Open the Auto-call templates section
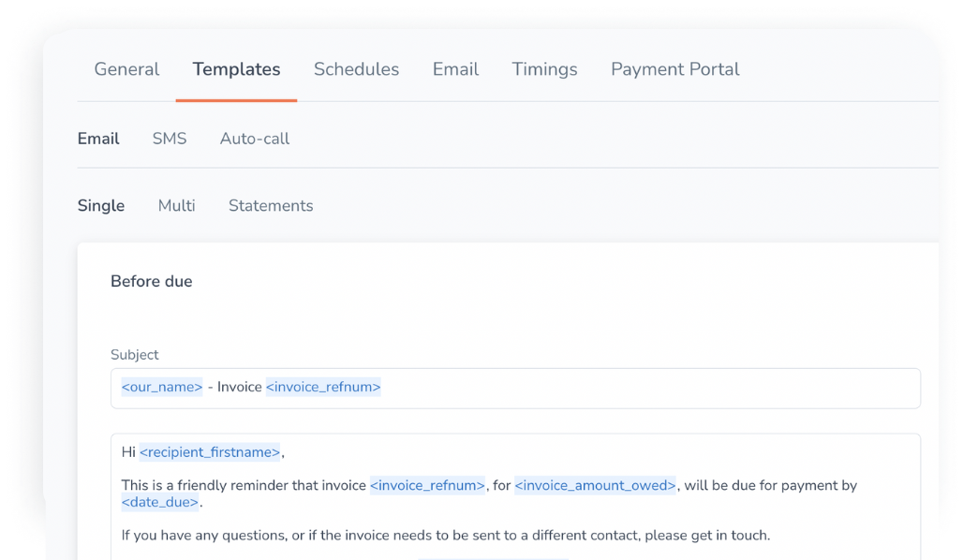The height and width of the screenshot is (560, 963). pyautogui.click(x=255, y=138)
